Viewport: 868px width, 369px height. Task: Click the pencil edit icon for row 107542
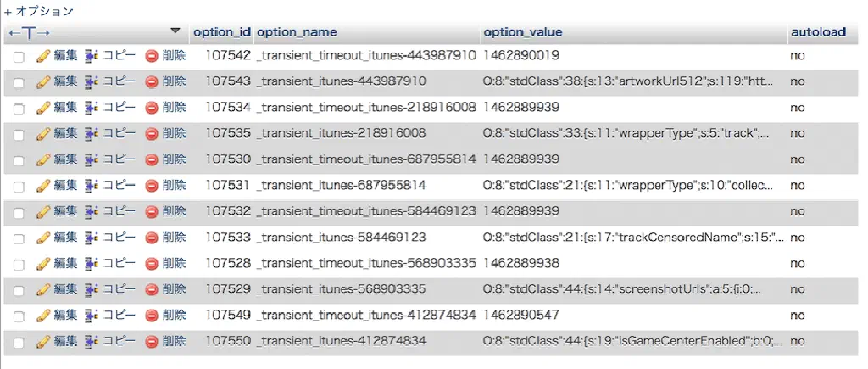click(x=43, y=56)
